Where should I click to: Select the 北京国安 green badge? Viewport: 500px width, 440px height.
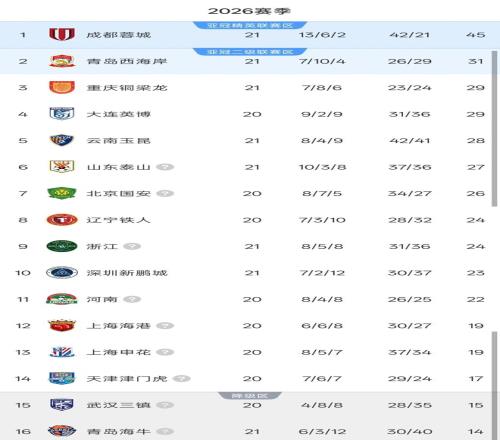[62, 193]
